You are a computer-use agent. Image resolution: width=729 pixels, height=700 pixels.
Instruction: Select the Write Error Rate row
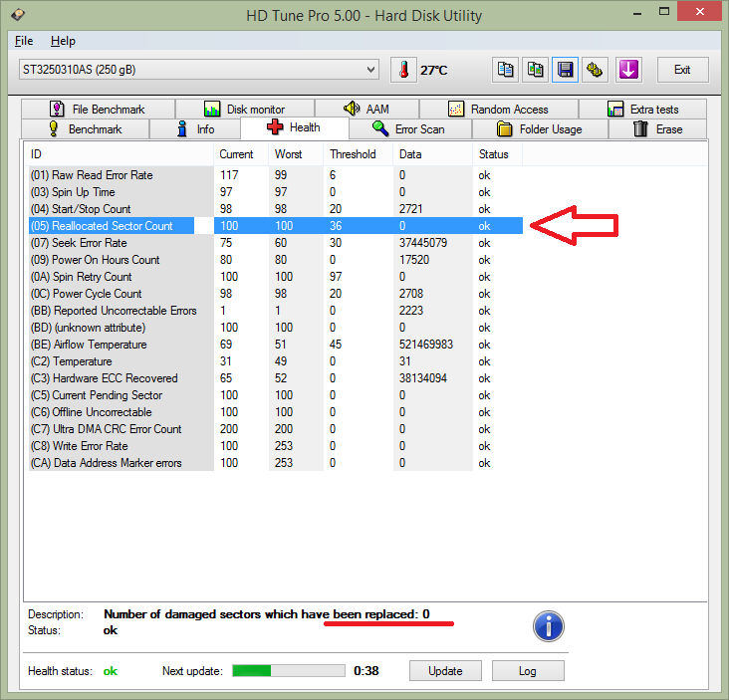[x=275, y=446]
